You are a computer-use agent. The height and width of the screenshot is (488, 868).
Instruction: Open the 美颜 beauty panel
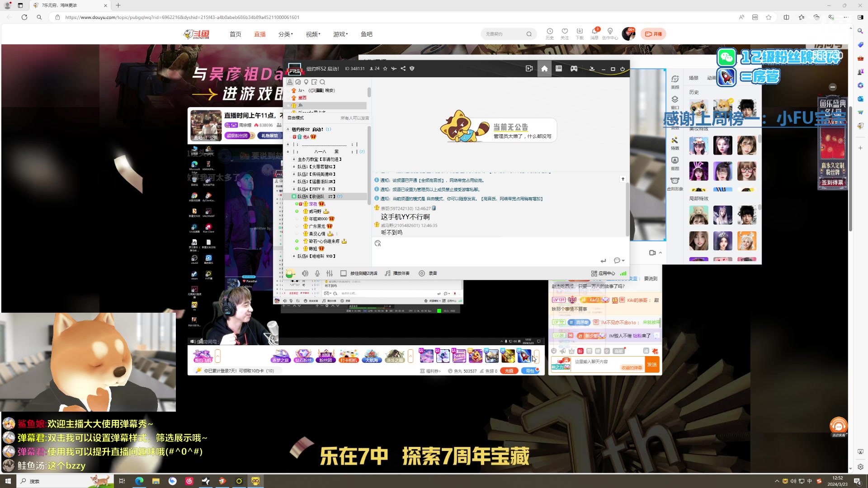point(675,82)
